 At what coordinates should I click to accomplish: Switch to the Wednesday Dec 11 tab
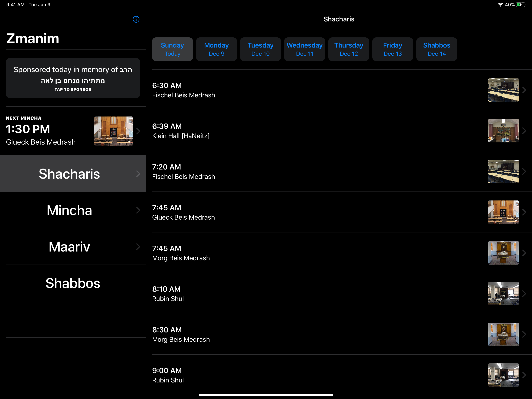[305, 49]
